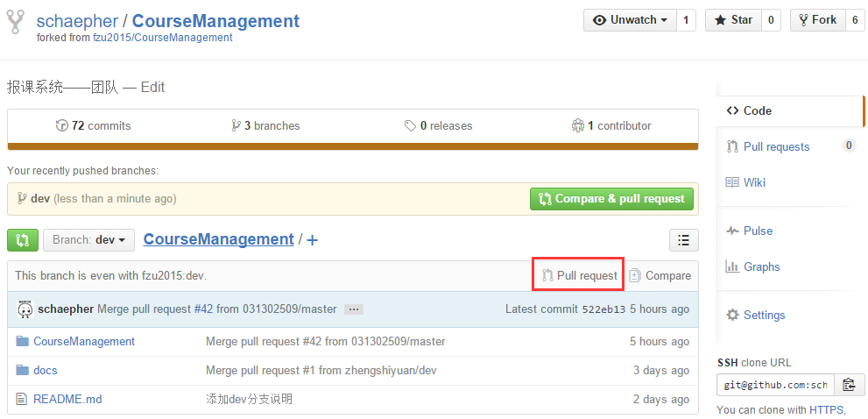Click the fork repository icon beside schaepher
The image size is (868, 419).
16,22
